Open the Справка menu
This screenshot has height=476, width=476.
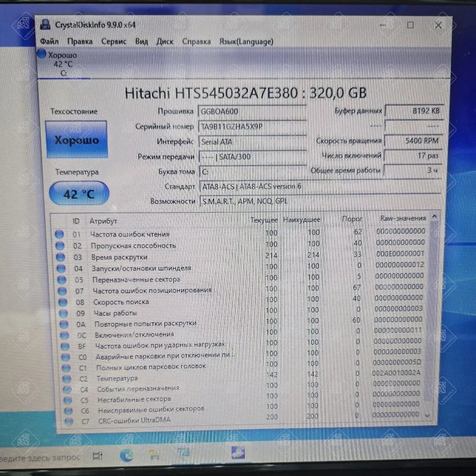click(x=196, y=42)
